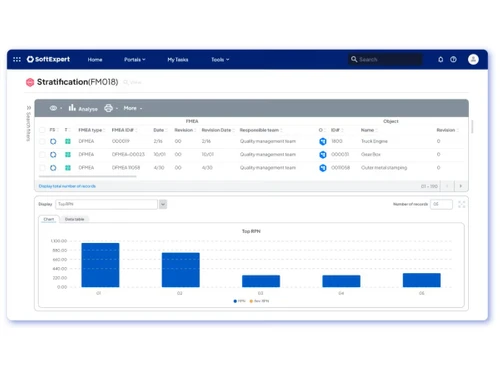Click FS status icon for record 000019
The image size is (500, 375).
pyautogui.click(x=53, y=141)
